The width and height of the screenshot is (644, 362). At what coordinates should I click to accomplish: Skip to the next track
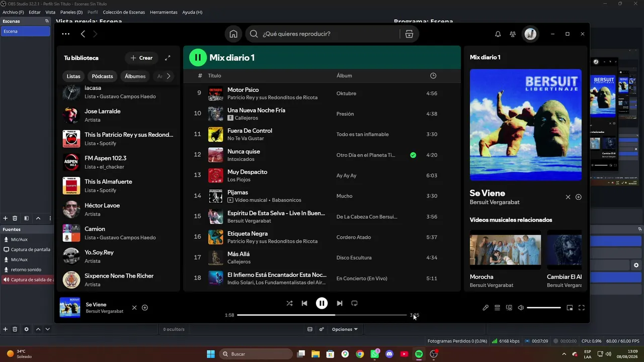coord(340,303)
